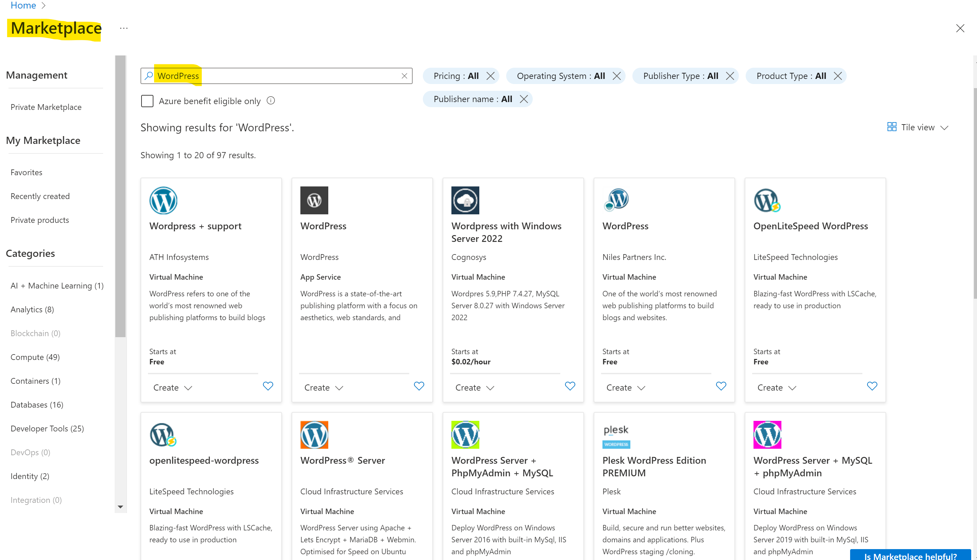Open the Product Type : All filter
The height and width of the screenshot is (560, 977).
[791, 76]
